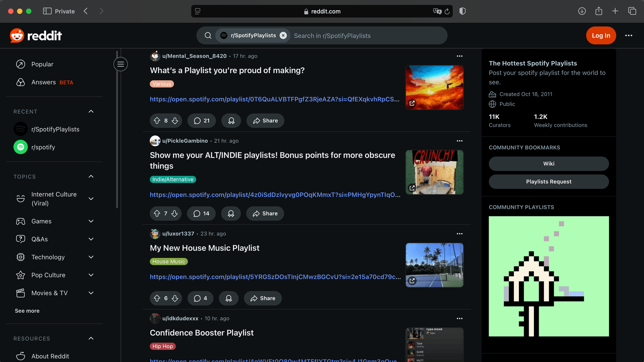Open the Playlists Request bookmark
The width and height of the screenshot is (644, 362).
(549, 182)
